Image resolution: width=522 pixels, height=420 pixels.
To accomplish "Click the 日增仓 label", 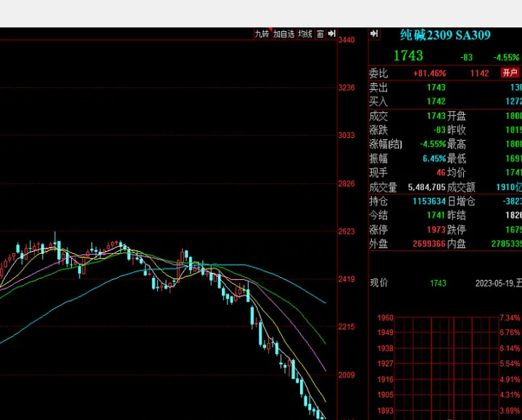I will (461, 202).
